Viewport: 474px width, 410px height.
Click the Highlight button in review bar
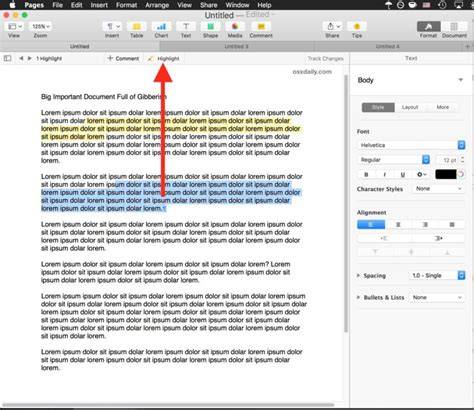coord(164,58)
